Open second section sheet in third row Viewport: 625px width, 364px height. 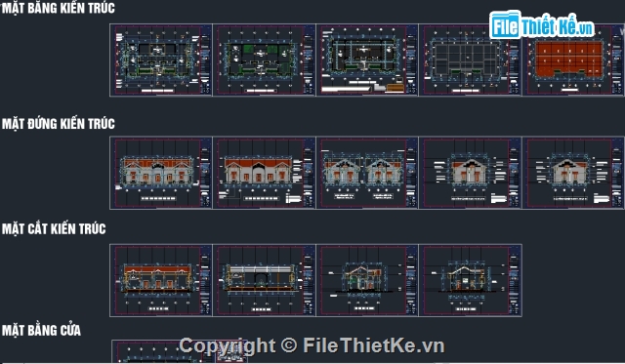pos(265,280)
